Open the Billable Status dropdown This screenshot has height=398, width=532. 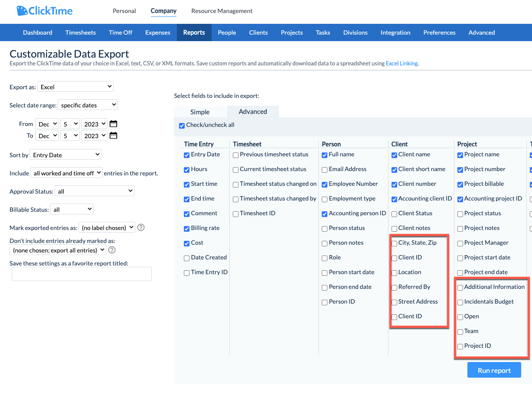click(72, 209)
